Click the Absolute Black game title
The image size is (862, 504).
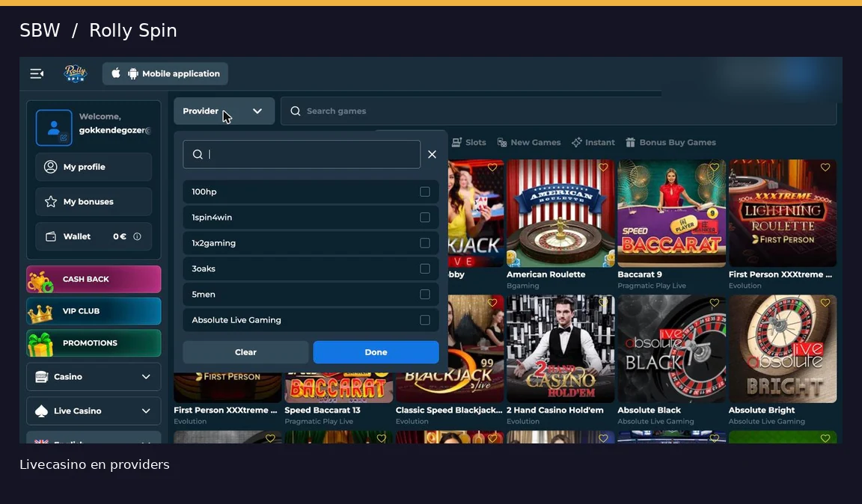tap(649, 410)
